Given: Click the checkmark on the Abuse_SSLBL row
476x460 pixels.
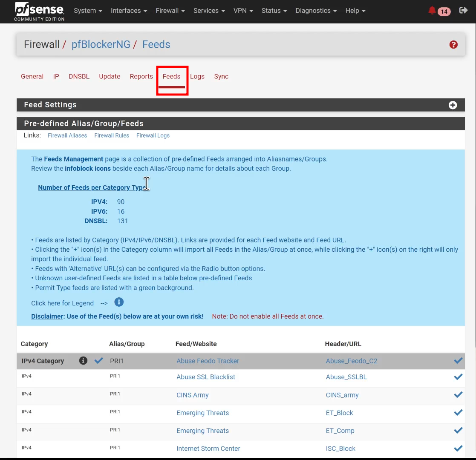Looking at the screenshot, I should click(x=458, y=377).
